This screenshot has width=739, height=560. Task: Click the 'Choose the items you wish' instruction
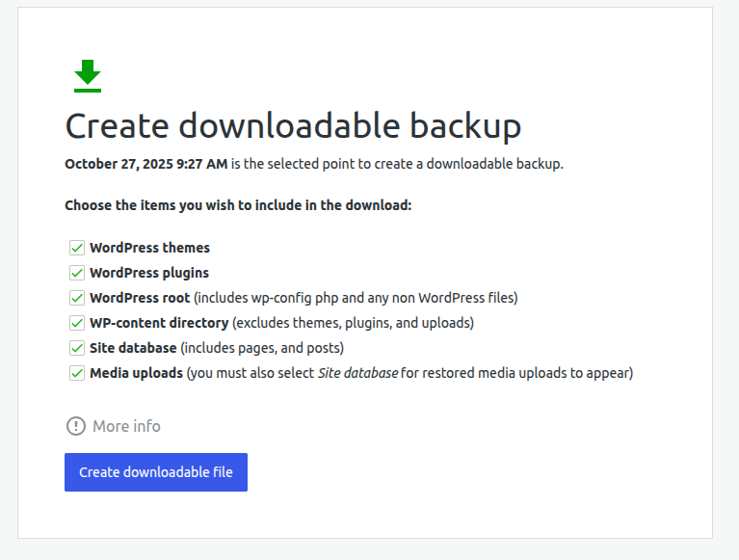[238, 205]
